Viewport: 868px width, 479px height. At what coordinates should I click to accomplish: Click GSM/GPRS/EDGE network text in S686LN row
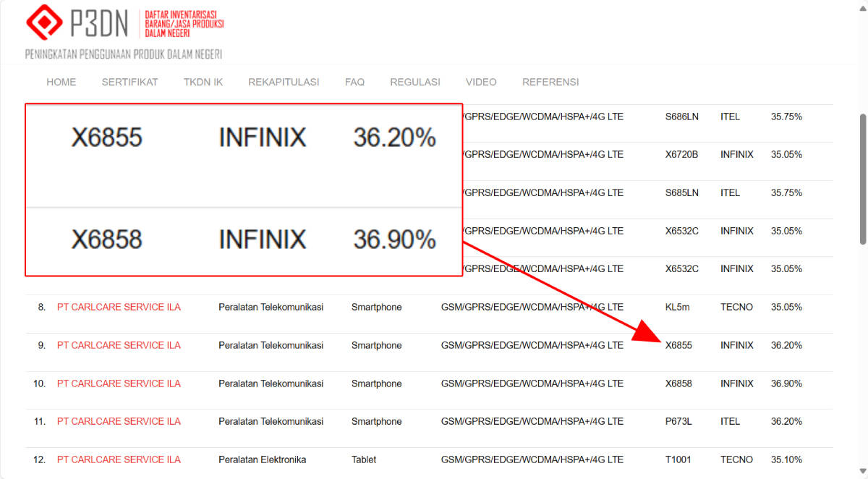point(543,116)
